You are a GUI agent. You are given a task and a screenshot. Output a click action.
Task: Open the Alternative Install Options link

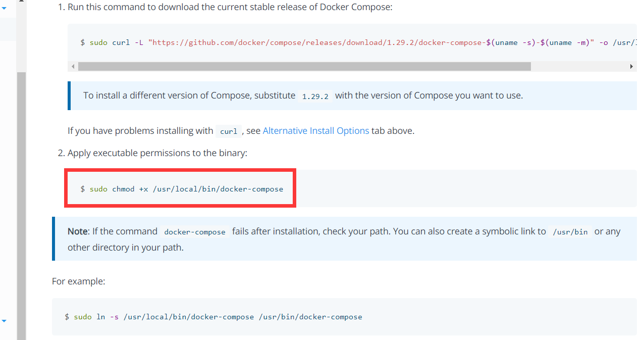[x=315, y=131]
